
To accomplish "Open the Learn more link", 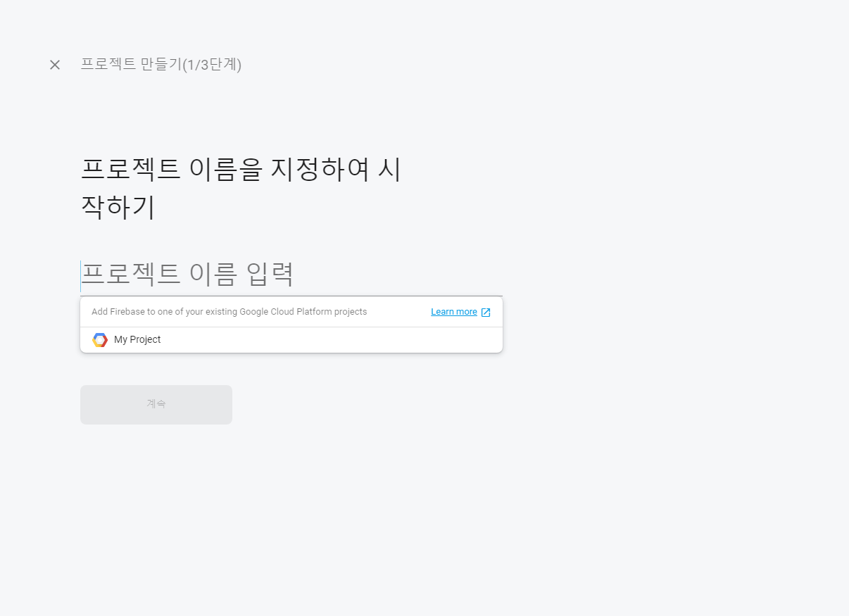I will (454, 312).
